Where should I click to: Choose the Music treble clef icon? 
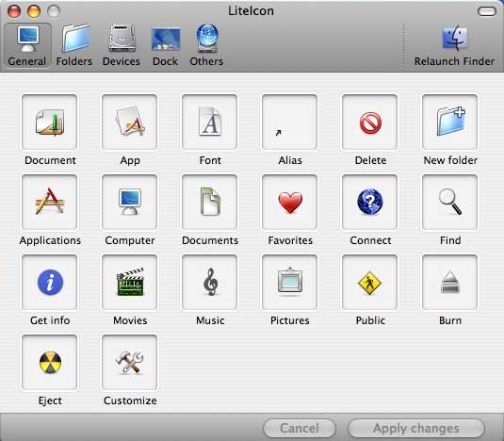[x=210, y=282]
